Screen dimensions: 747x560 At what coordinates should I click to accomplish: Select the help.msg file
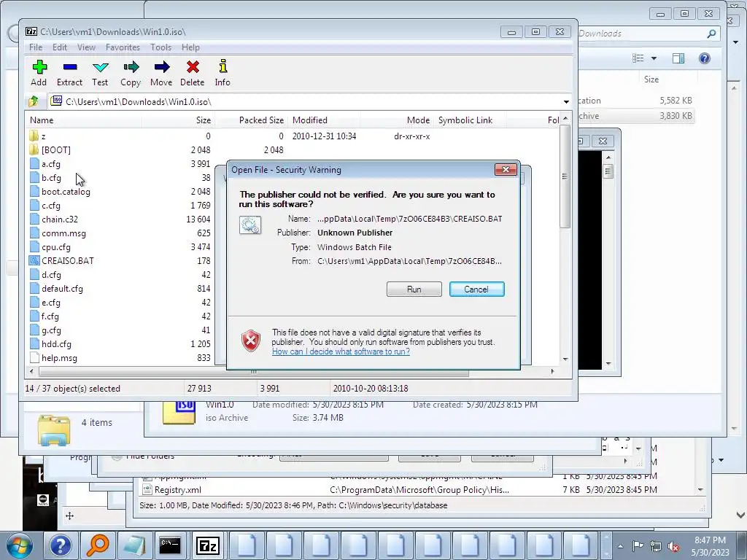pyautogui.click(x=59, y=358)
